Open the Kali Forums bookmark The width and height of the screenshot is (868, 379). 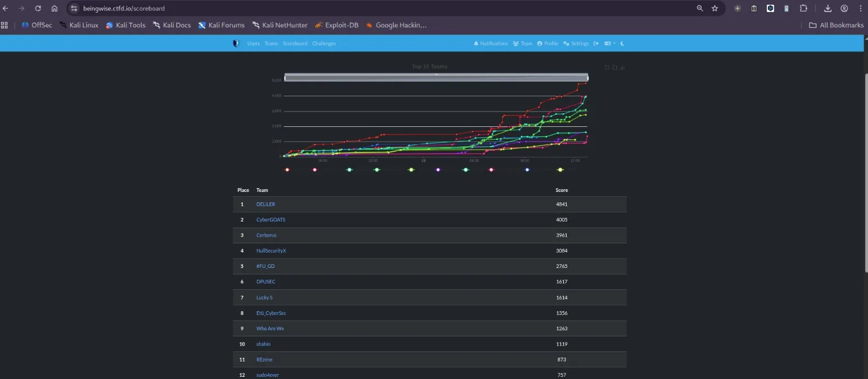tap(221, 25)
